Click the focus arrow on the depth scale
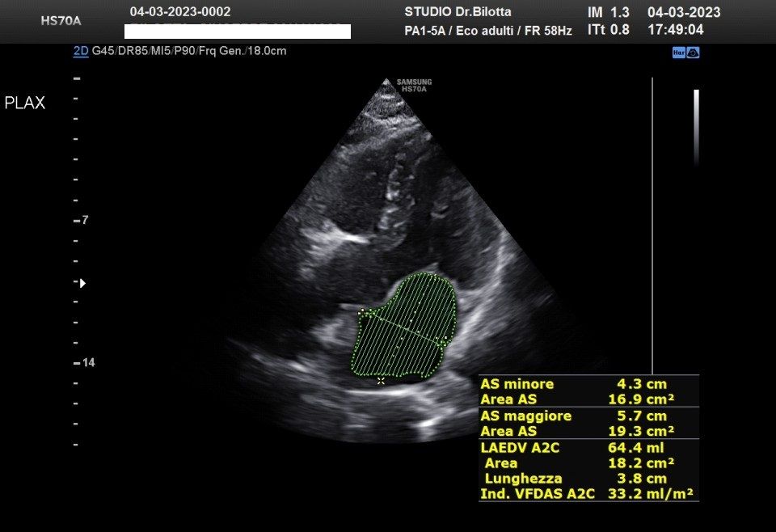Viewport: 776px width, 532px height. click(82, 283)
